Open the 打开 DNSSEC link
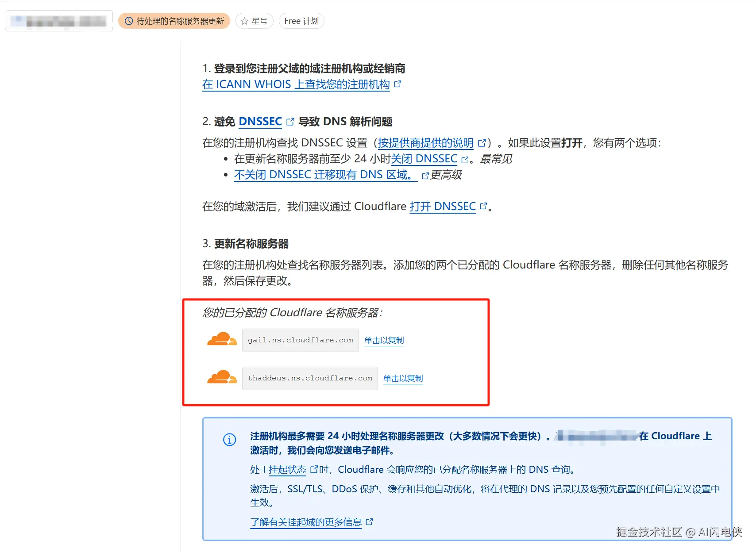This screenshot has height=552, width=756. tap(442, 206)
